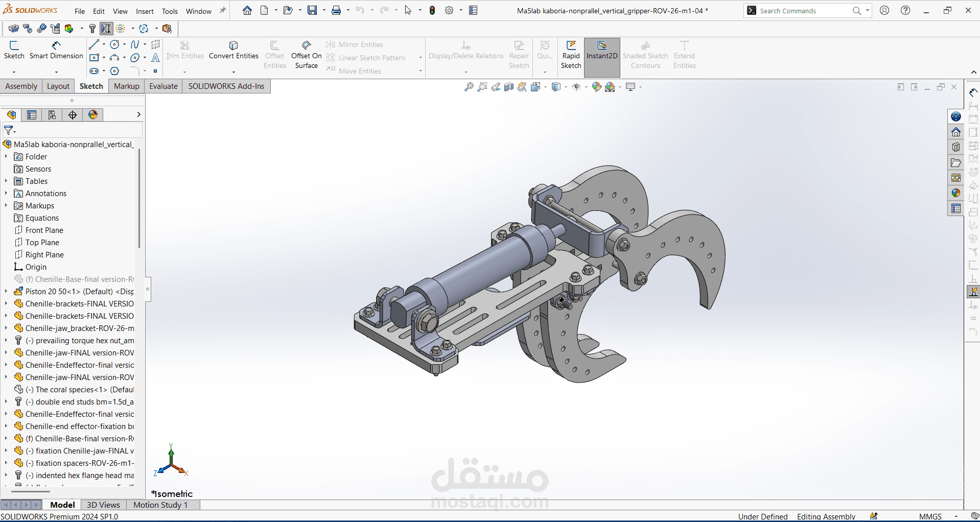Click the New document icon
The height and width of the screenshot is (522, 980).
(264, 10)
